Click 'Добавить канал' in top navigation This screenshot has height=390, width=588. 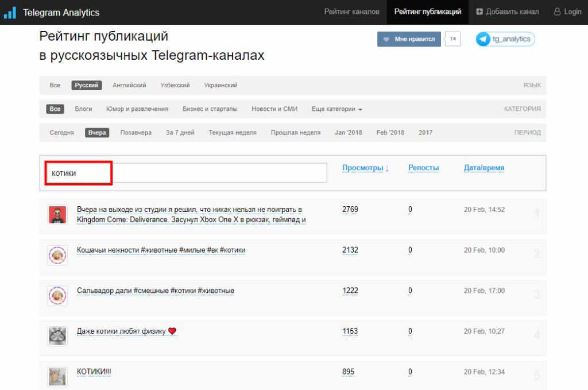point(508,12)
